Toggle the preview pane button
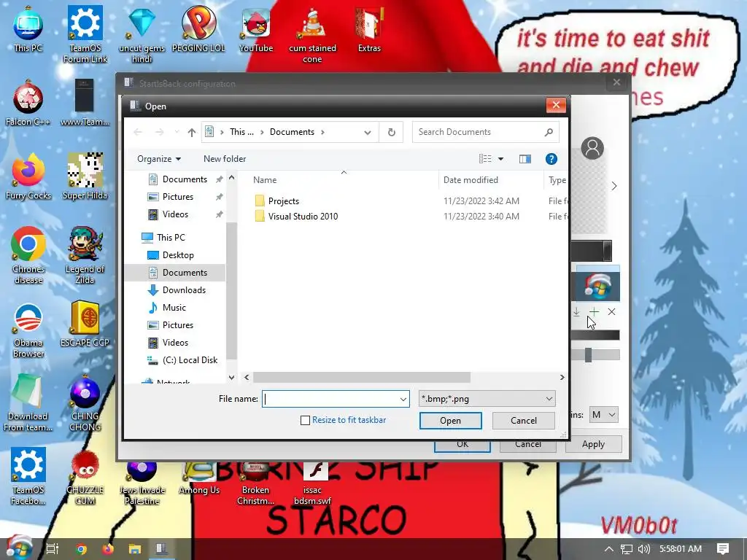The image size is (747, 560). click(525, 159)
